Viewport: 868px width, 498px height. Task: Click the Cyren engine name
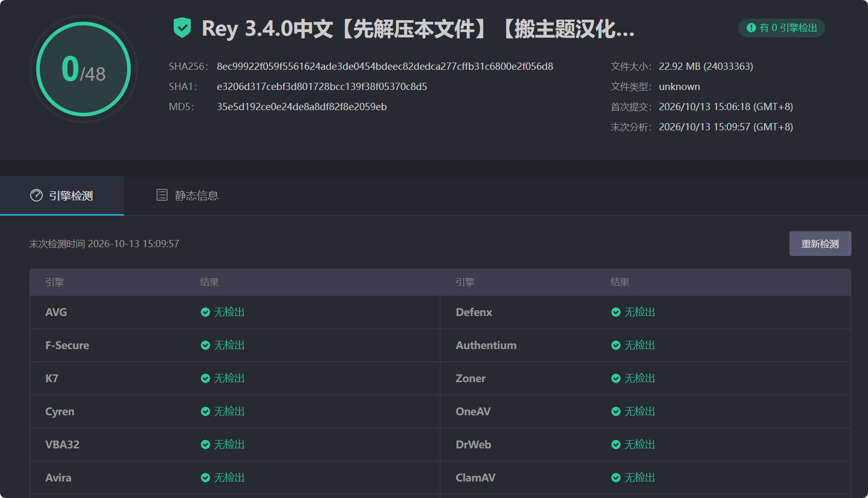tap(59, 412)
